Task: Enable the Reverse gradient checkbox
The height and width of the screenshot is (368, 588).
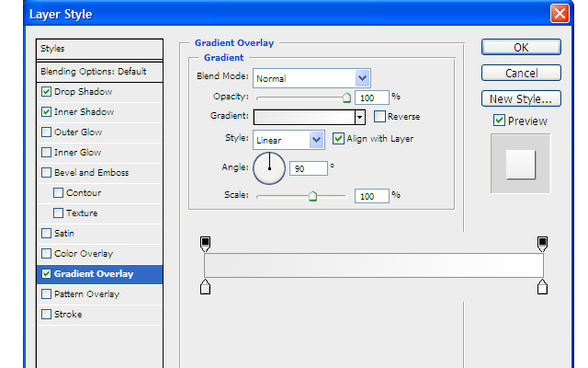Action: [x=379, y=117]
